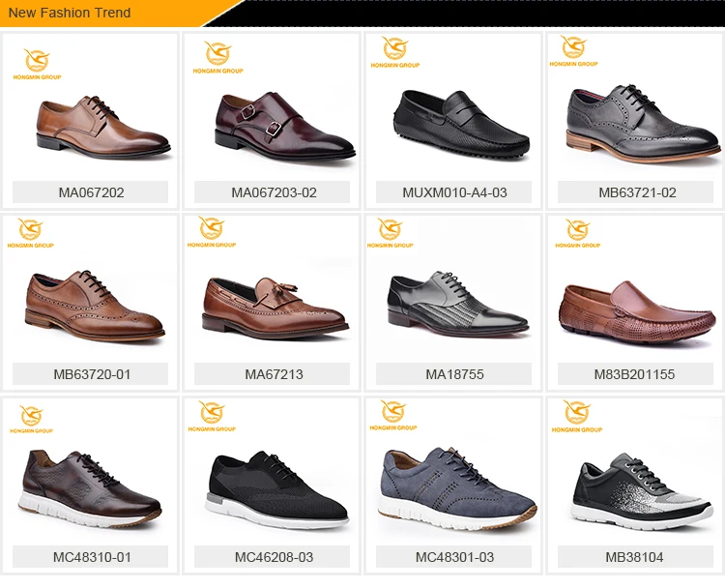Screen dimensions: 725x588
Task: Open the MB63721-02 grey brogue shoe image
Action: point(643,123)
